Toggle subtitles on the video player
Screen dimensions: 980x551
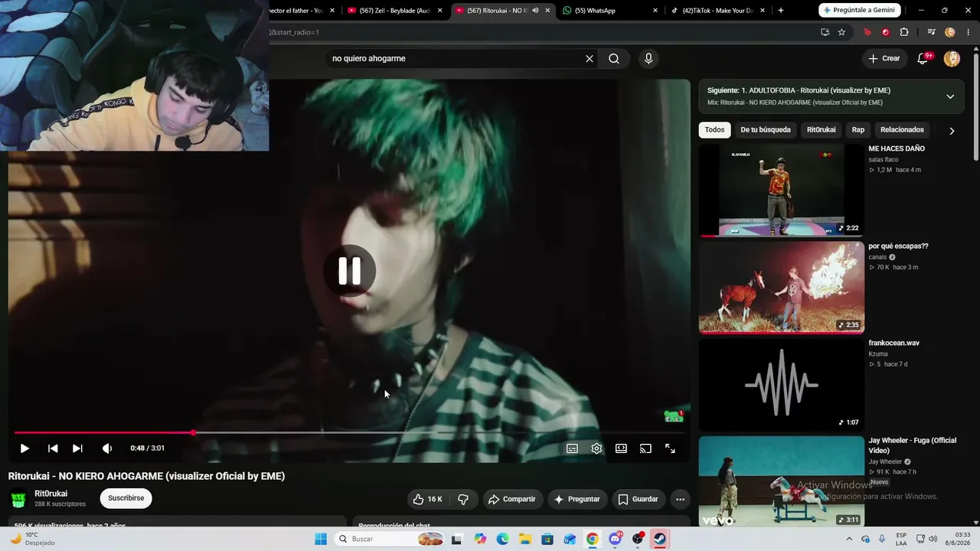pos(572,448)
